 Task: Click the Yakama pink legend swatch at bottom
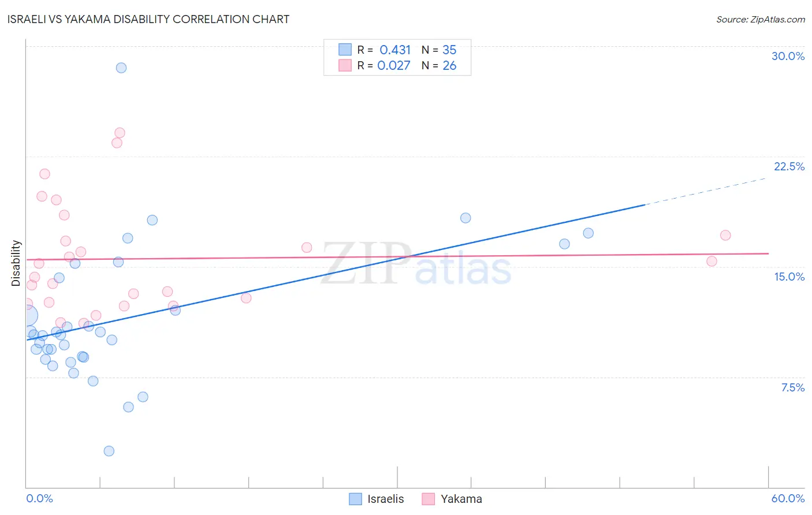pos(428,499)
